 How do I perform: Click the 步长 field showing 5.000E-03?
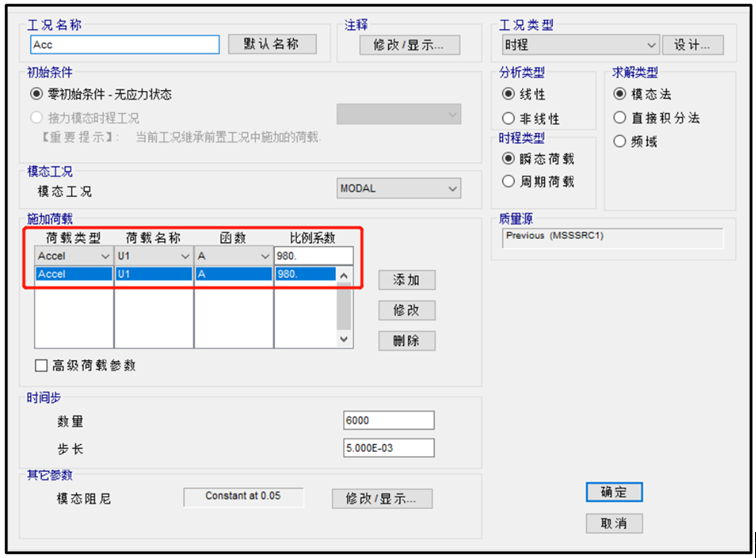tap(389, 448)
